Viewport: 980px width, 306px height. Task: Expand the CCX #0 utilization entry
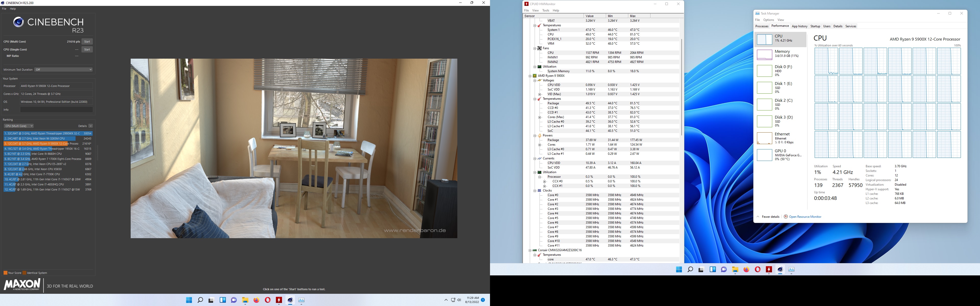[x=544, y=181]
